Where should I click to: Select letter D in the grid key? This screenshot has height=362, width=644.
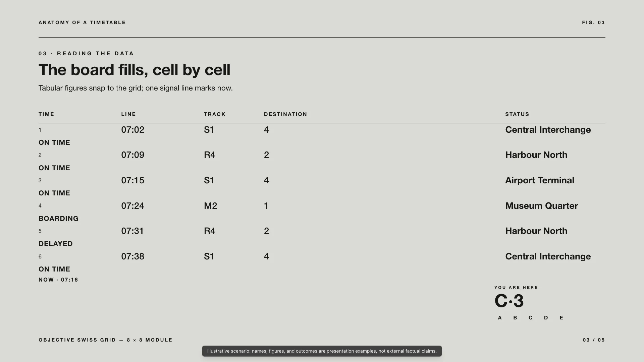point(546,318)
